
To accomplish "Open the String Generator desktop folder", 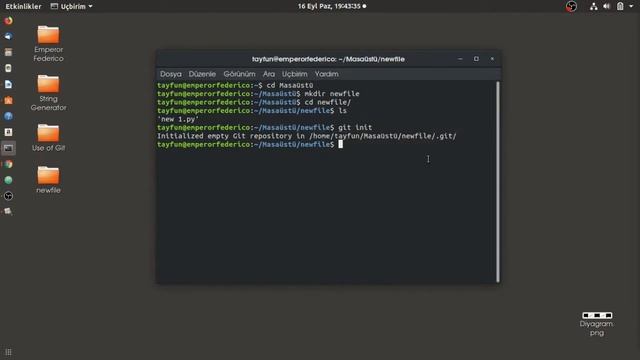I will tap(48, 93).
